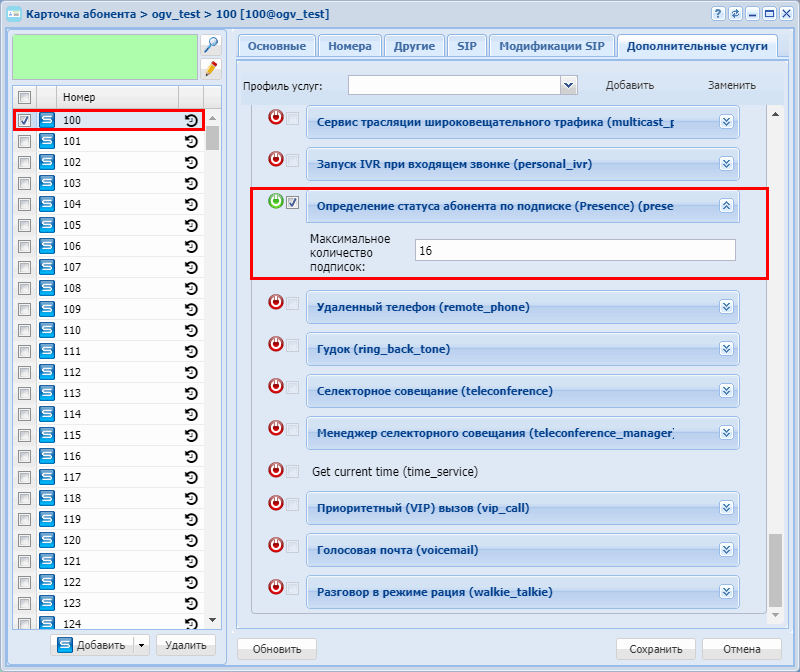Collapse the Presence service section
The image size is (800, 672).
tap(727, 206)
